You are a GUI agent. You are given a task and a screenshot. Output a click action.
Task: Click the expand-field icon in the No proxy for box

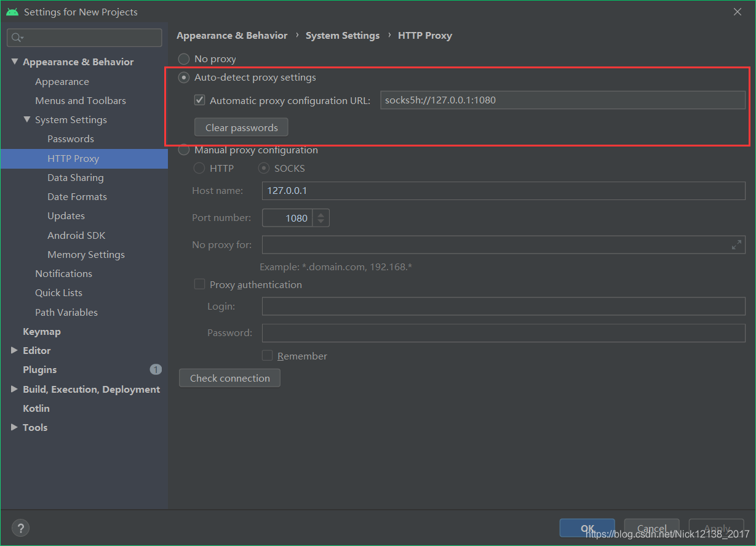tap(737, 244)
